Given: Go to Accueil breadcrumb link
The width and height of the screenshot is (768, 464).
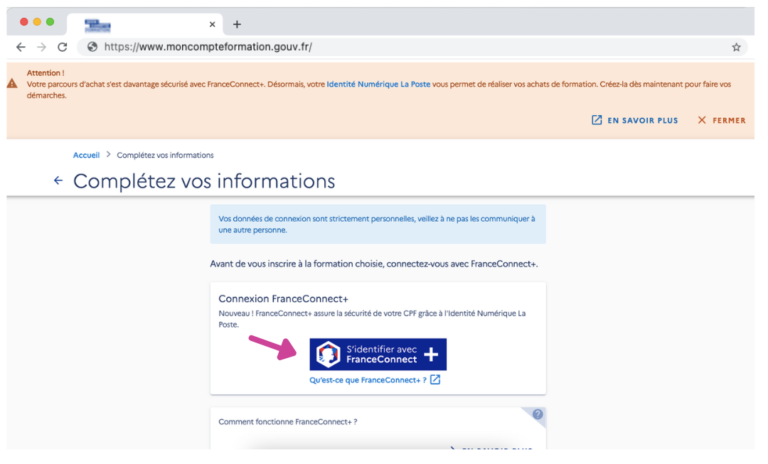Looking at the screenshot, I should pyautogui.click(x=86, y=155).
